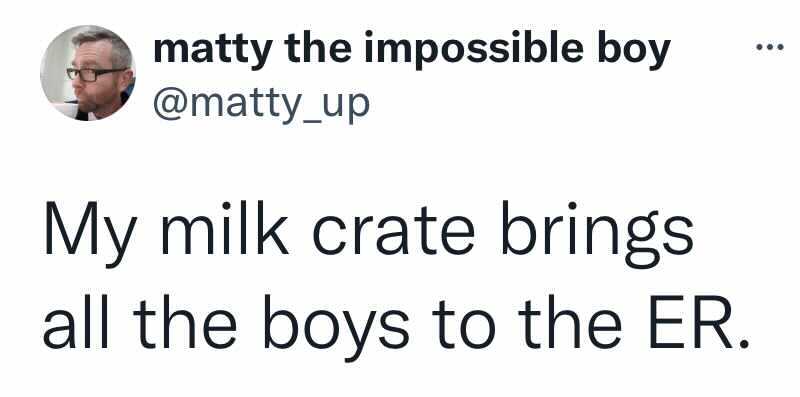The width and height of the screenshot is (800, 397).
Task: Click the word "to" in the tweet
Action: (x=463, y=326)
